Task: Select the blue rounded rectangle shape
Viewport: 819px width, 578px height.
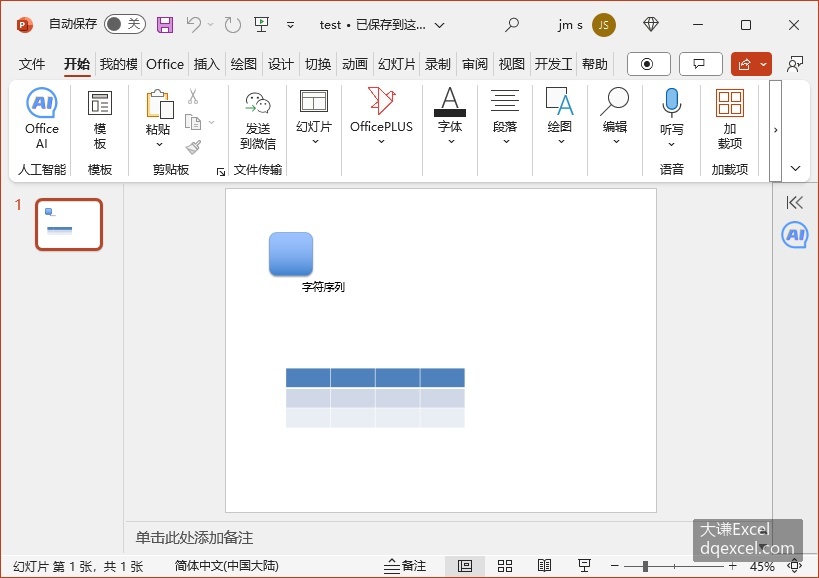Action: [x=291, y=254]
